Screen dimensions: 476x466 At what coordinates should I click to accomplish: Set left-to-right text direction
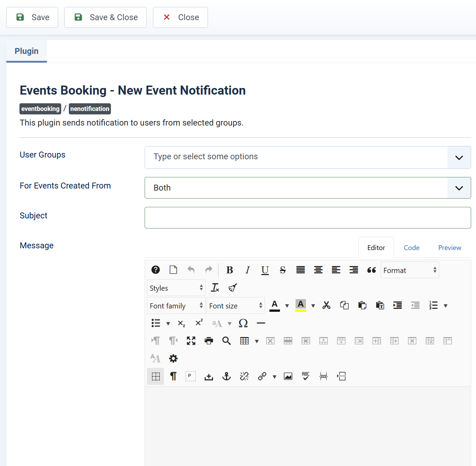pos(155,341)
